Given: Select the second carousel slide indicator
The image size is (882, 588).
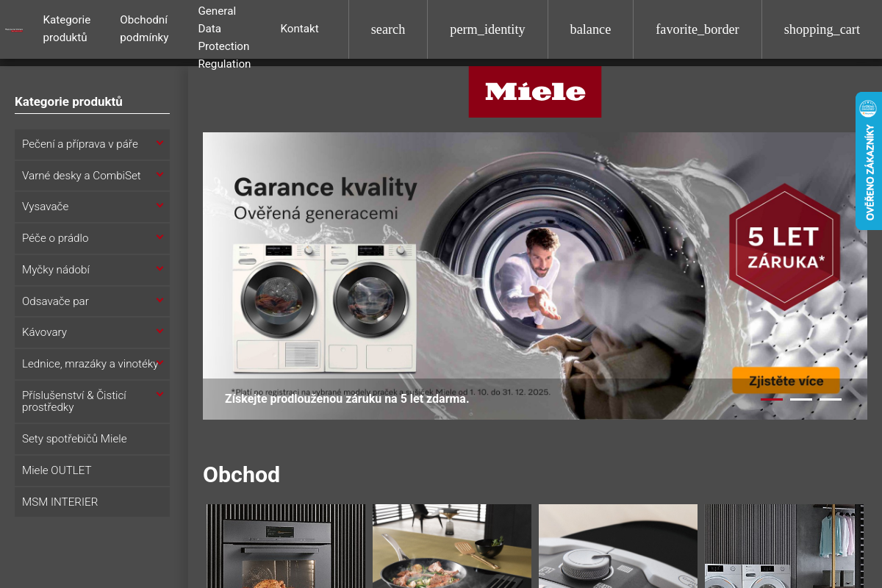Looking at the screenshot, I should pyautogui.click(x=801, y=399).
